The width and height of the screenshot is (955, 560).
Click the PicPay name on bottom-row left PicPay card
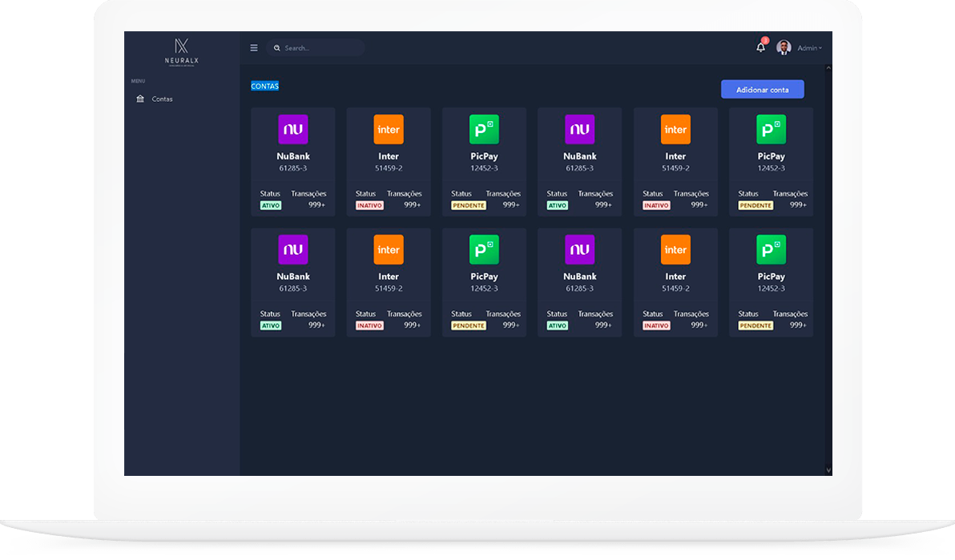tap(484, 276)
